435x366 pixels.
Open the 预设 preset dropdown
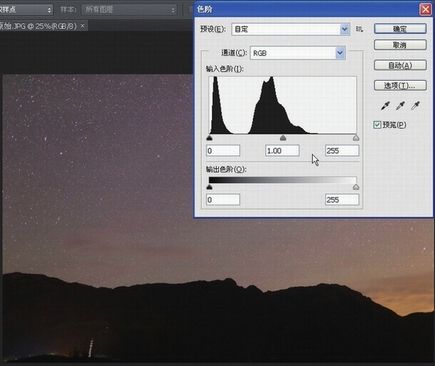click(291, 29)
